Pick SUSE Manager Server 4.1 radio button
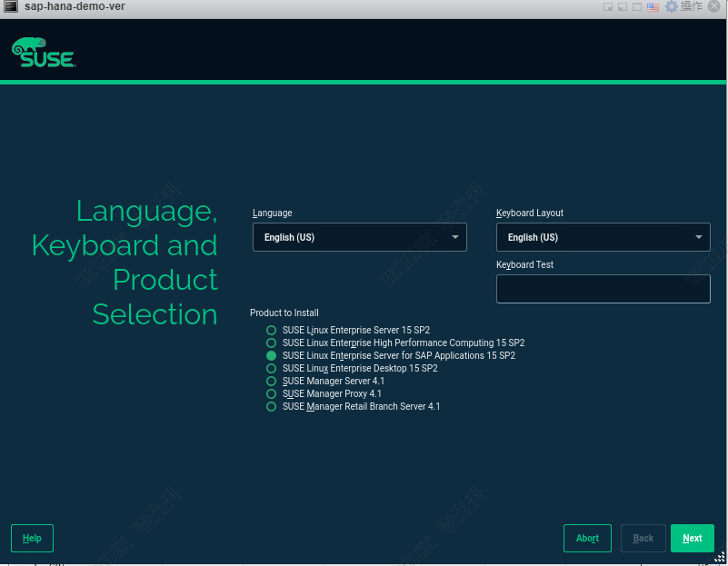This screenshot has height=566, width=728. coord(271,382)
